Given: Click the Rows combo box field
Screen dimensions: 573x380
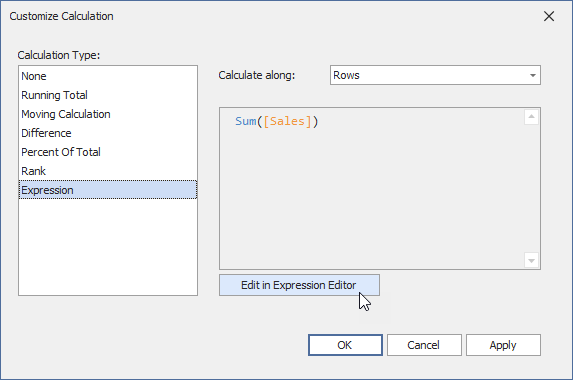Looking at the screenshot, I should (435, 75).
